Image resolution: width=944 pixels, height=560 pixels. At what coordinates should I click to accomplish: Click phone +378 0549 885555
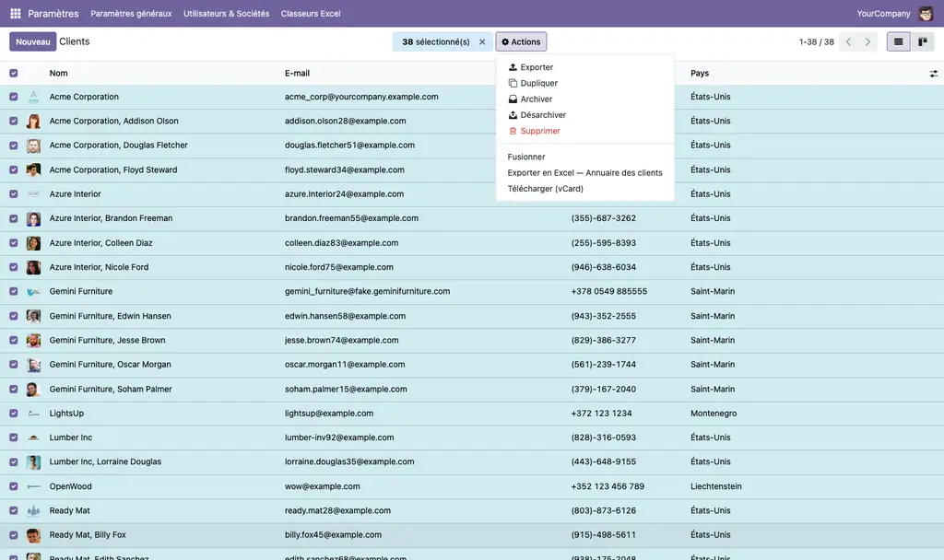tap(608, 292)
